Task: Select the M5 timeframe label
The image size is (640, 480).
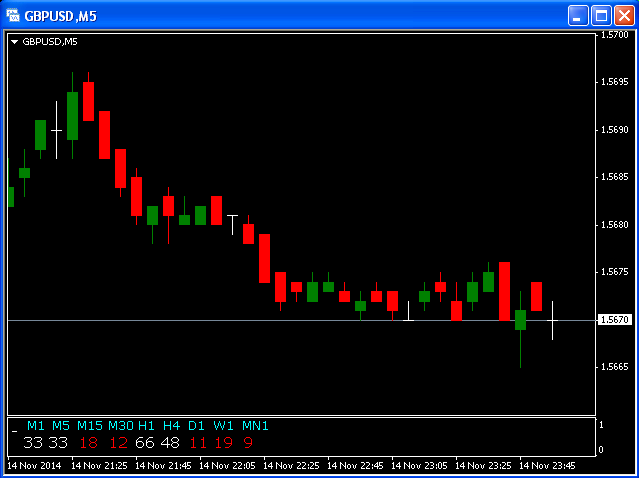Action: pyautogui.click(x=61, y=426)
